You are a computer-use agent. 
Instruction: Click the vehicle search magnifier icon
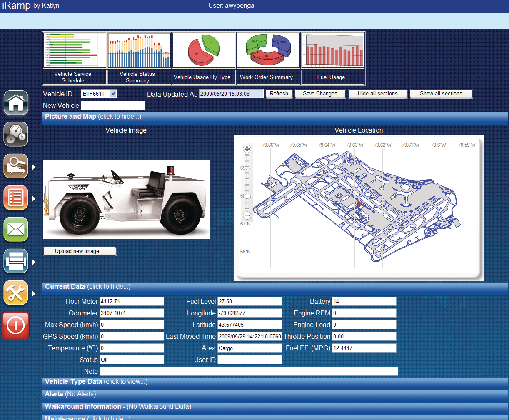16,166
